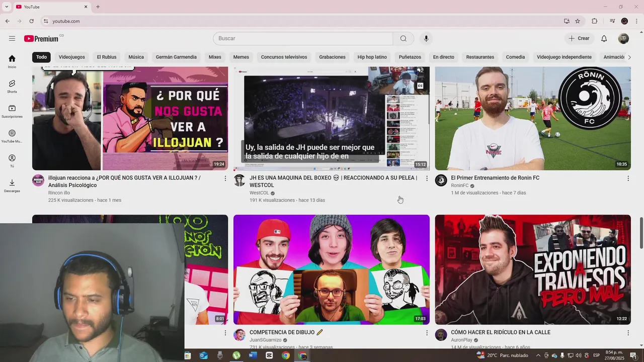Screen dimensions: 644x362
Task: Open the Chrome tab search dropdown
Action: [x=7, y=7]
